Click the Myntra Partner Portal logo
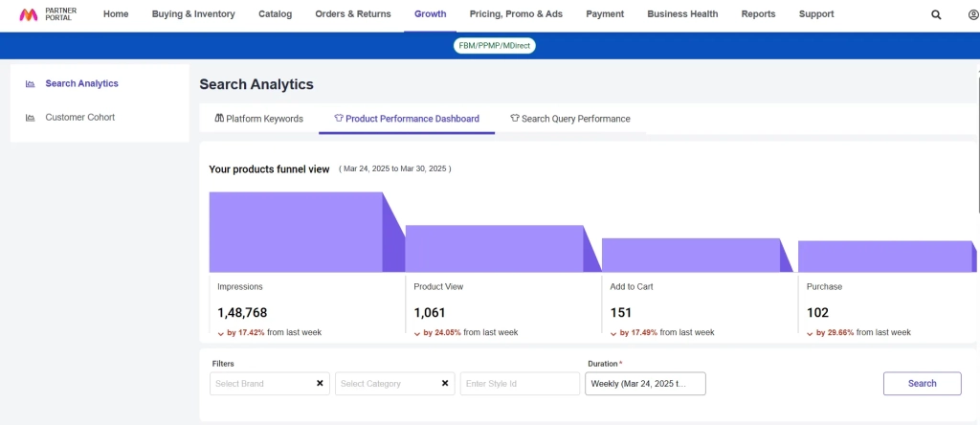This screenshot has height=425, width=980. coord(46,14)
